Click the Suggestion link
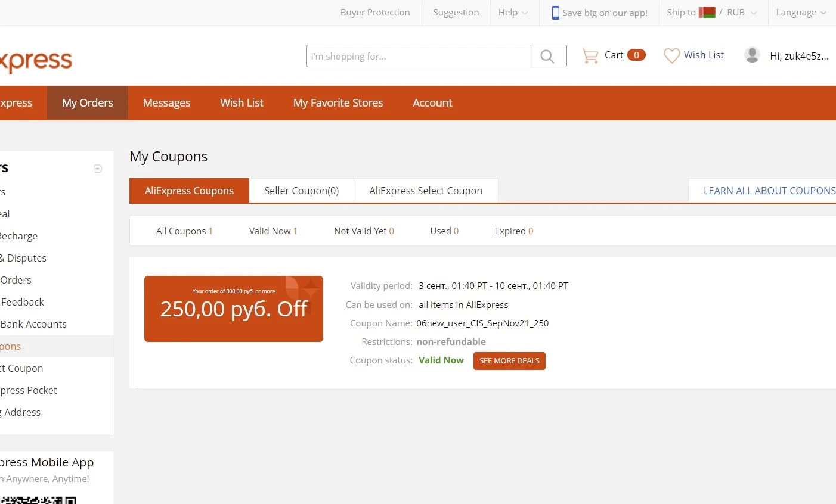This screenshot has width=836, height=504. click(x=456, y=13)
